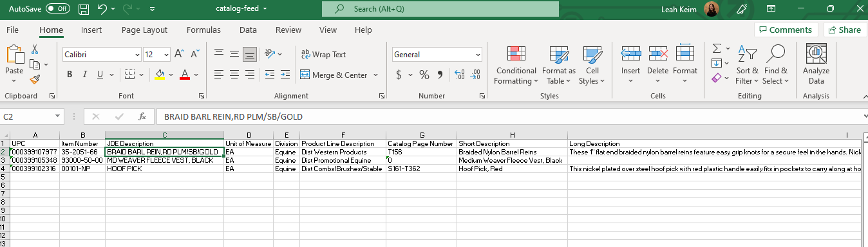Switch to Insert tab

91,30
